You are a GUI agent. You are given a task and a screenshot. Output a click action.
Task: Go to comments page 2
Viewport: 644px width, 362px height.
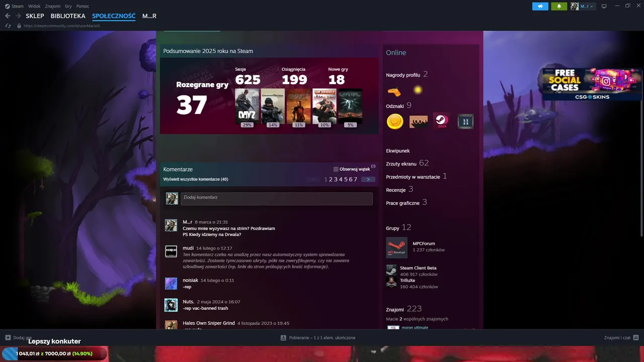point(331,179)
